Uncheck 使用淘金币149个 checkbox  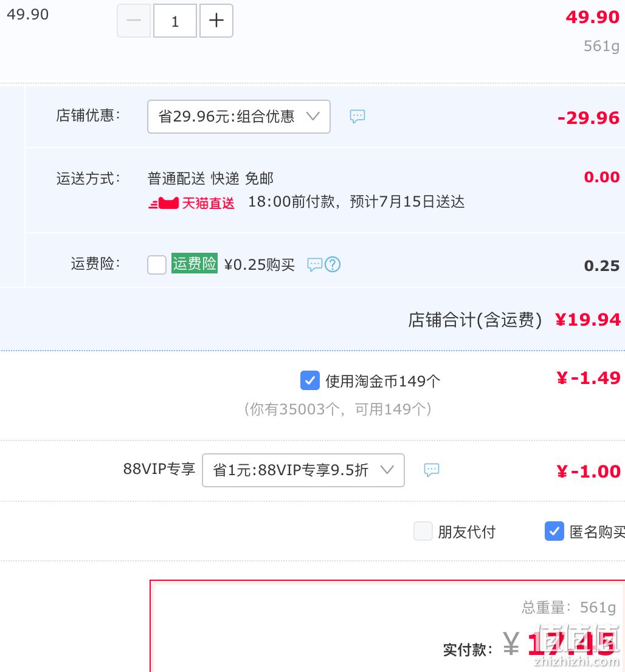(x=309, y=380)
